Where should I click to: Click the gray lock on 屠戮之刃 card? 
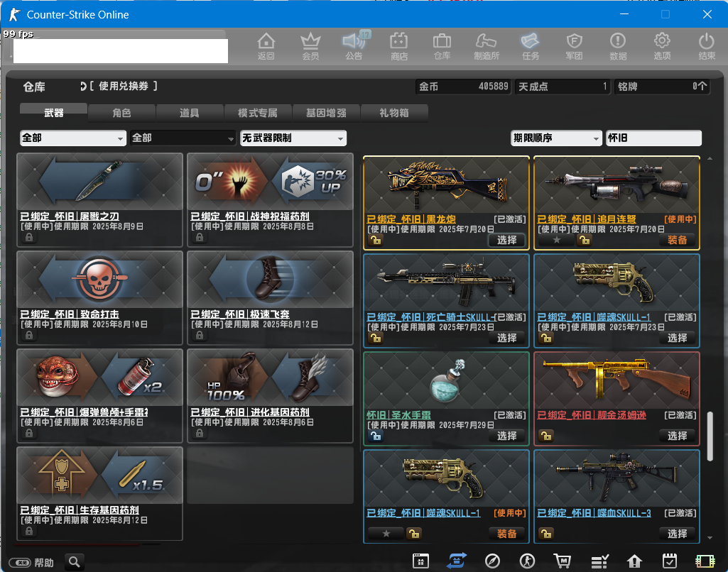(x=29, y=237)
